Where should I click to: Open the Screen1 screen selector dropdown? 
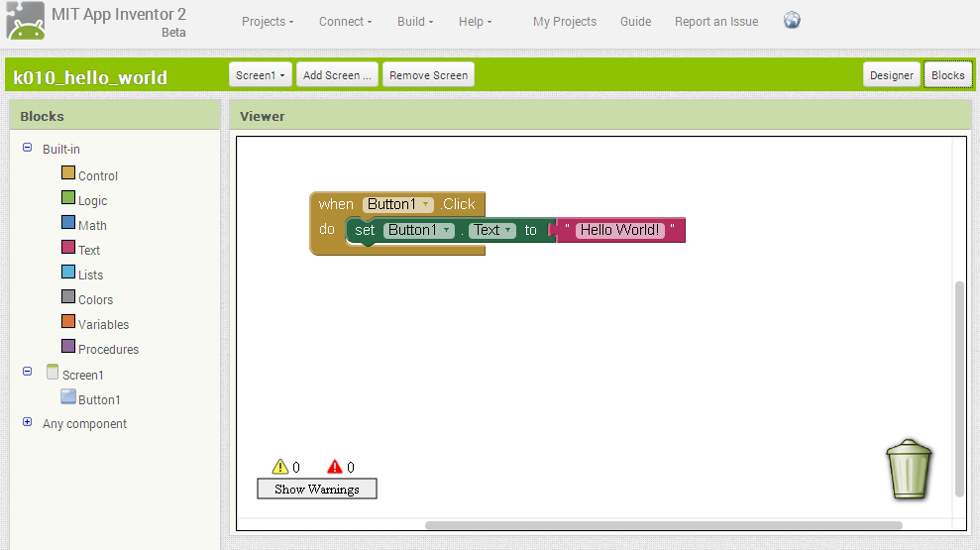(260, 75)
